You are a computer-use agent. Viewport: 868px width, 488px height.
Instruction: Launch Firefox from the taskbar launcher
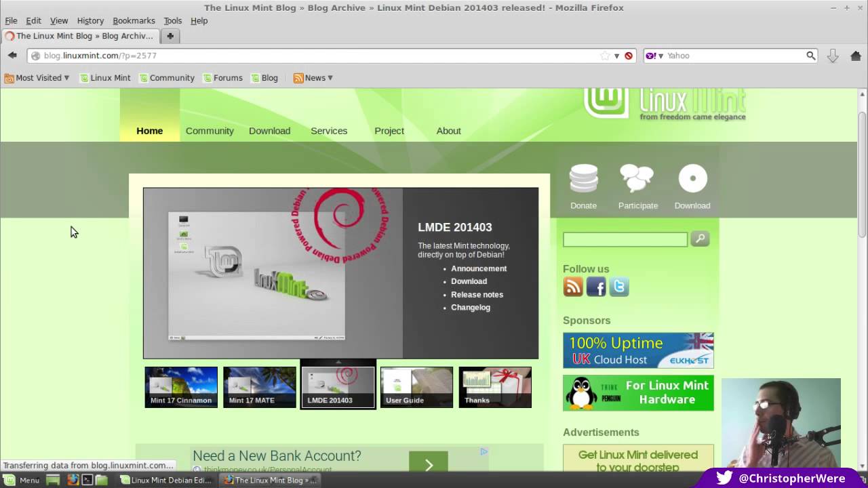tap(73, 480)
